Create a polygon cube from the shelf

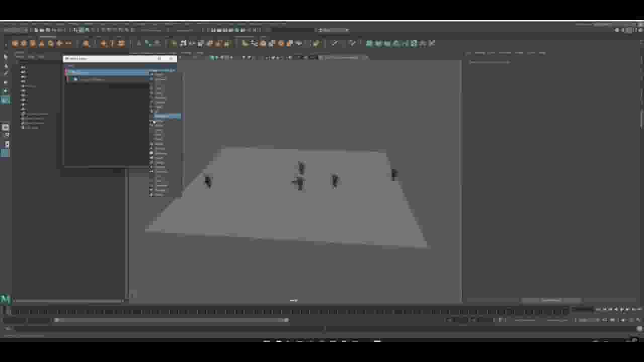coord(24,44)
